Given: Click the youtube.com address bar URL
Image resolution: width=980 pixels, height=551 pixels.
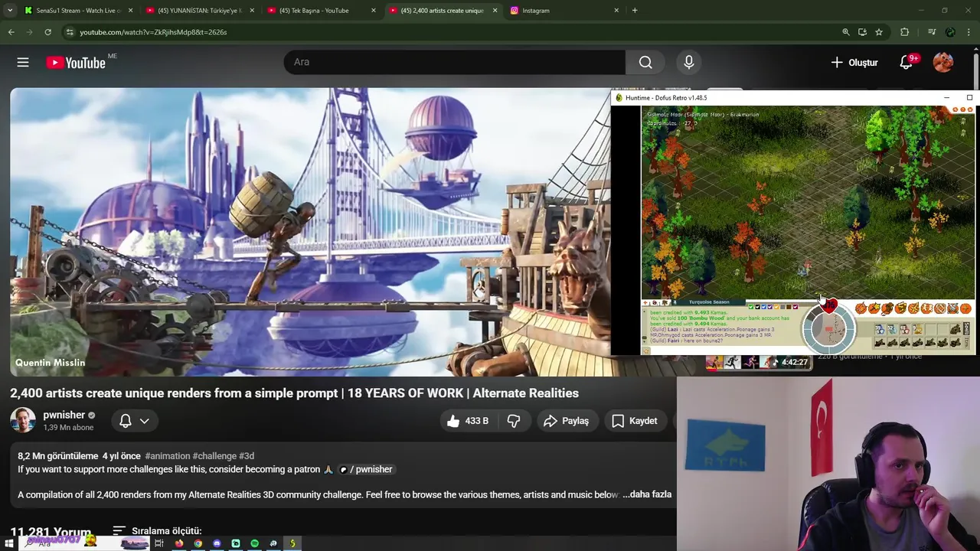Looking at the screenshot, I should click(153, 32).
